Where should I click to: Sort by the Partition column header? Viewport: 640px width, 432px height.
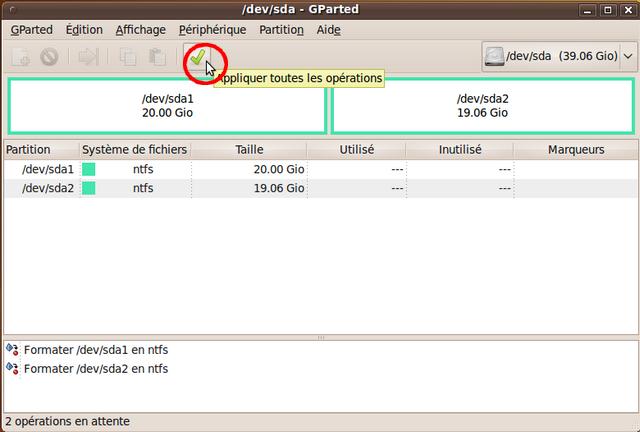41,150
